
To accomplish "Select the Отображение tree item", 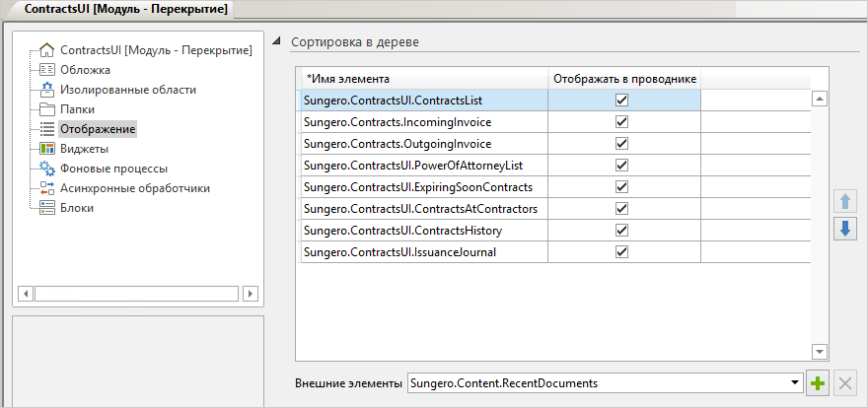I will 97,129.
